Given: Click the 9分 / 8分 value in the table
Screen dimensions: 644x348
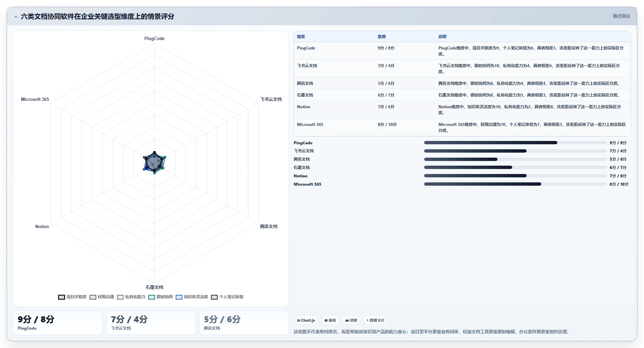Looking at the screenshot, I should click(386, 48).
